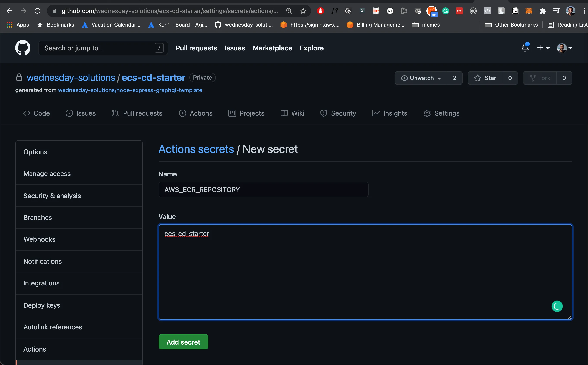Open the media control playlist icon
Viewport: 588px width, 365px height.
pos(556,11)
